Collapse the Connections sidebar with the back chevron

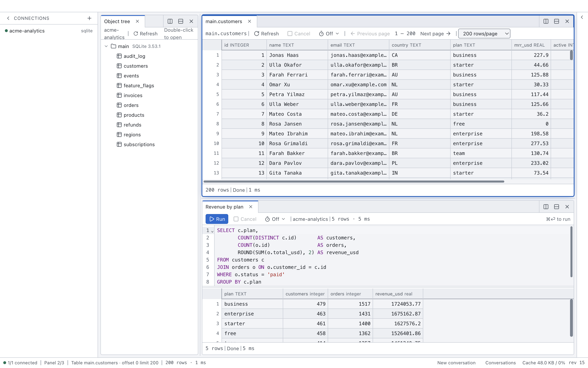point(8,18)
